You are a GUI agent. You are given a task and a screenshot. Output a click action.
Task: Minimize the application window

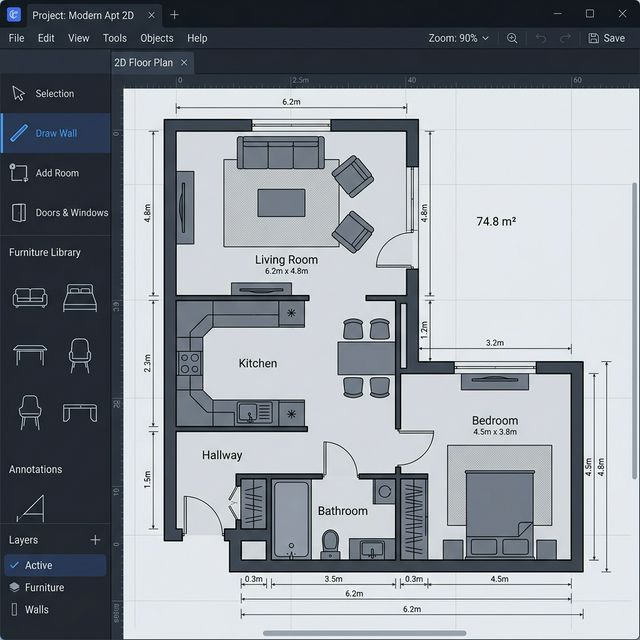558,14
